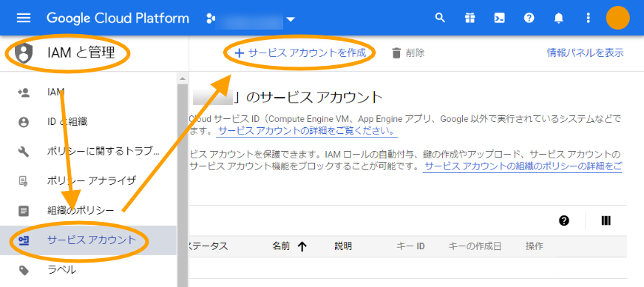The width and height of the screenshot is (644, 287).
Task: Click the 名前 sort arrow
Action: [302, 246]
